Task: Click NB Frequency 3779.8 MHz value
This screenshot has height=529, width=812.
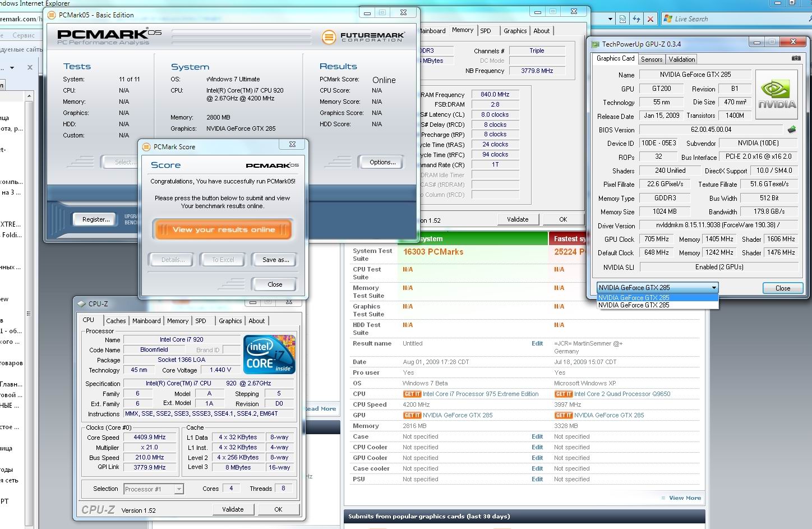Action: tap(537, 71)
